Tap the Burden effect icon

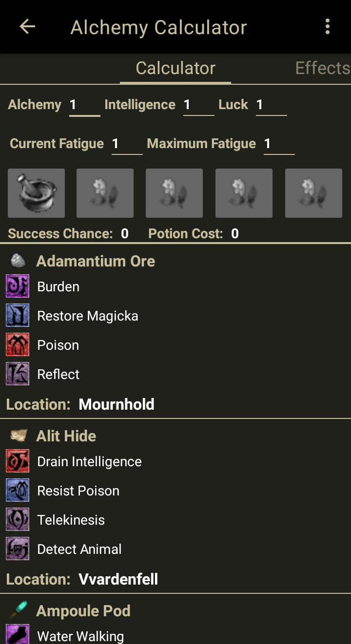(x=18, y=286)
